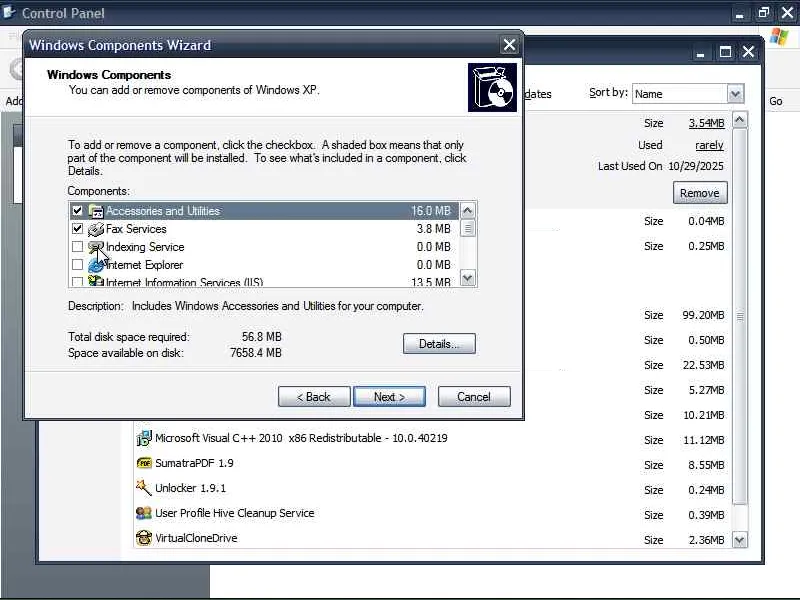This screenshot has width=800, height=600.
Task: Click the VirtualCloneDrive sheep icon
Action: [144, 538]
